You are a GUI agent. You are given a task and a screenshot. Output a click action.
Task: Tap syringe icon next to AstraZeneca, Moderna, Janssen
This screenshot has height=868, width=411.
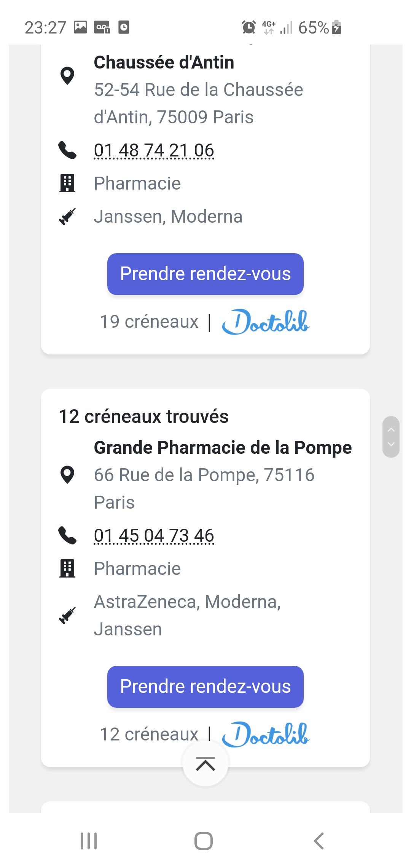pos(67,615)
